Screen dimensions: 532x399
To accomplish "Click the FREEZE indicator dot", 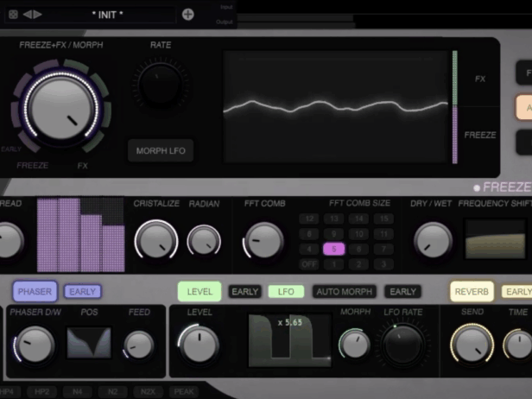I will tap(477, 187).
